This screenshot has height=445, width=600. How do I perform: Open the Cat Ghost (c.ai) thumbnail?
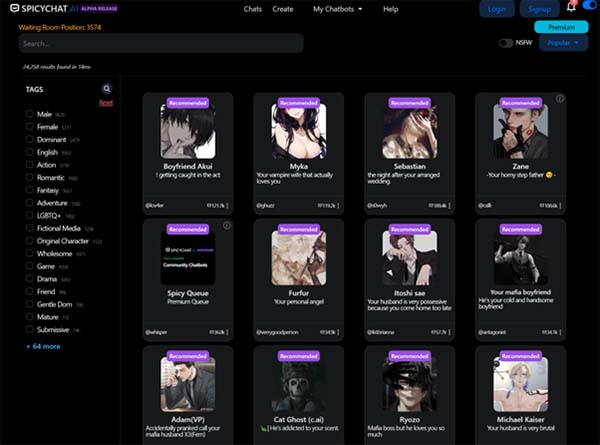tap(299, 384)
